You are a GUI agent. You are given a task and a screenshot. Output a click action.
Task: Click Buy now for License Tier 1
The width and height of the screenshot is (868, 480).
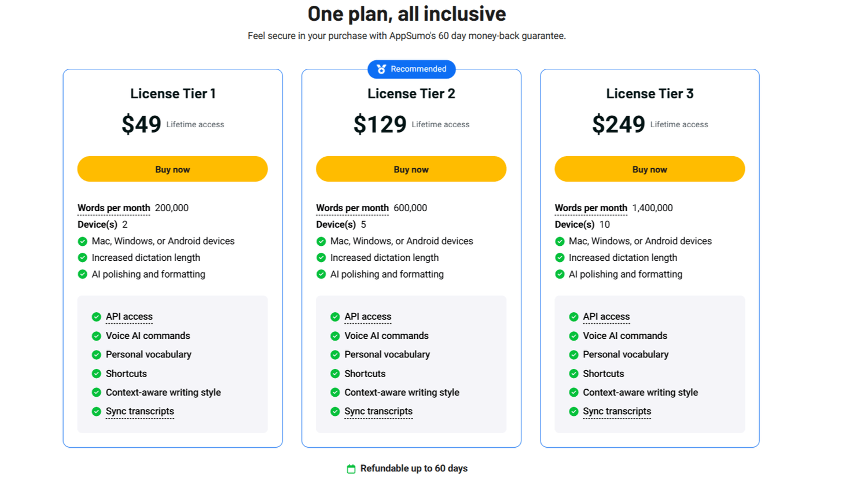172,169
